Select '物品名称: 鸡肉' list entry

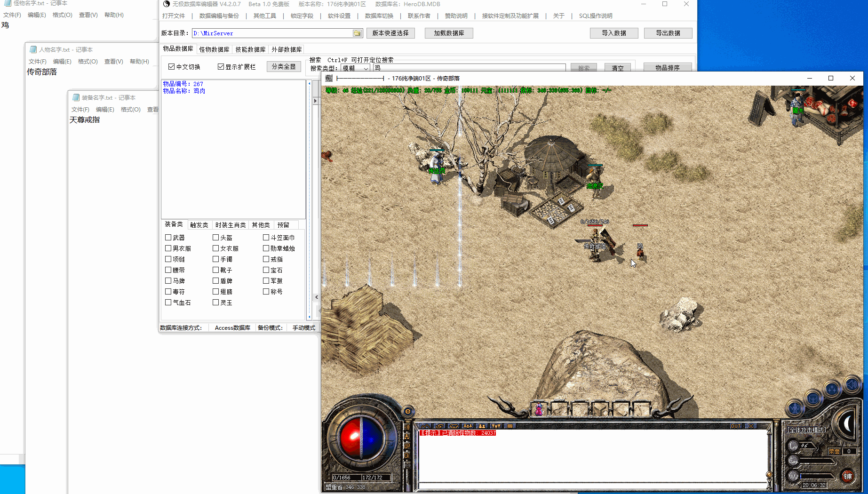click(x=184, y=91)
